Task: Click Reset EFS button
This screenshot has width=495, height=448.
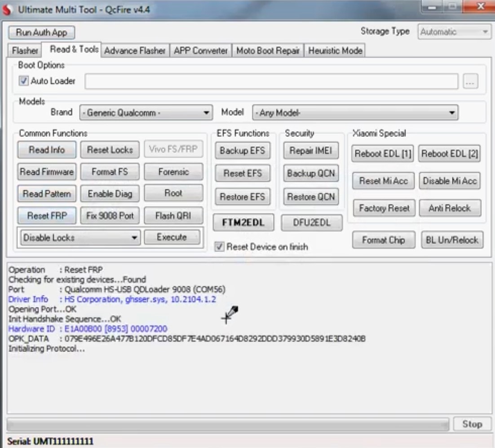Action: tap(243, 173)
